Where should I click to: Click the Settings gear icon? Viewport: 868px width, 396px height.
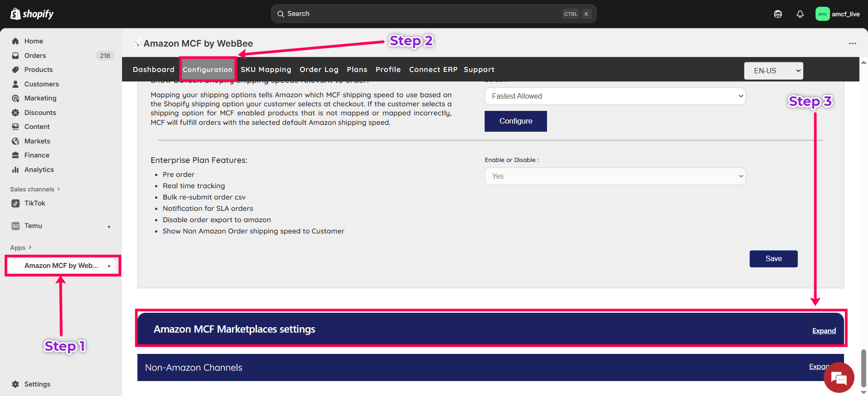[15, 384]
